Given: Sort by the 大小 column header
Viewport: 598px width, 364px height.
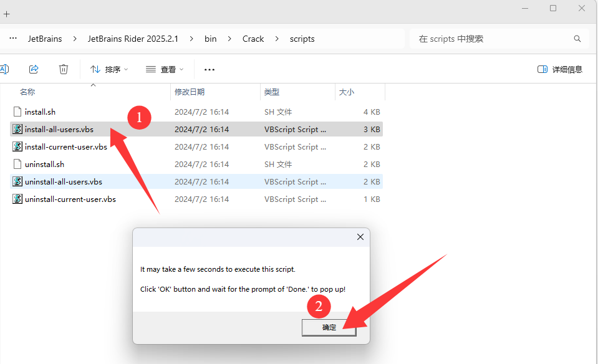Looking at the screenshot, I should (347, 92).
